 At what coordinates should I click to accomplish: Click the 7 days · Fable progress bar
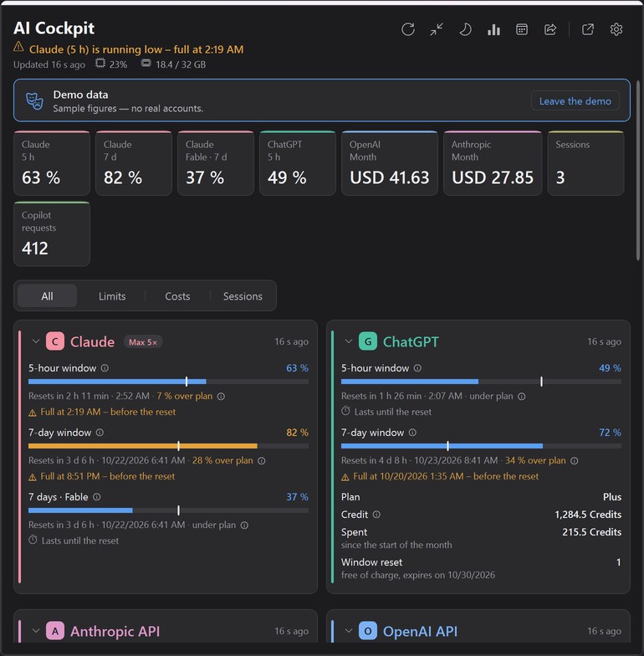pos(169,510)
